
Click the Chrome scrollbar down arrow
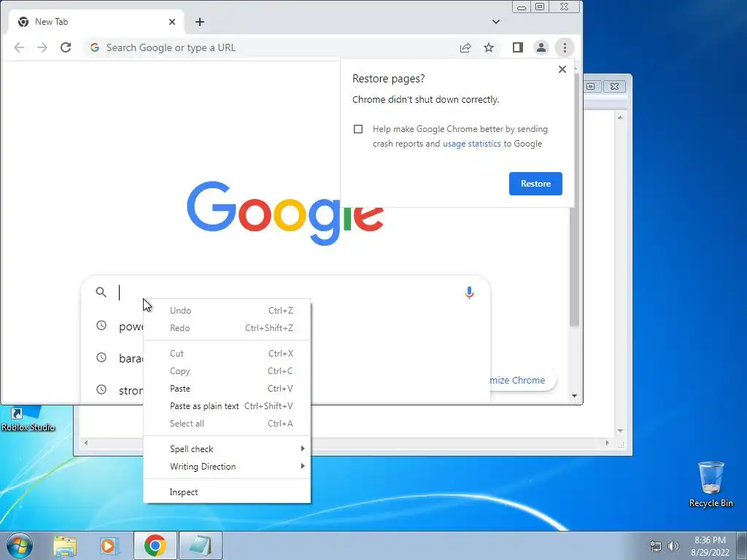pos(575,396)
